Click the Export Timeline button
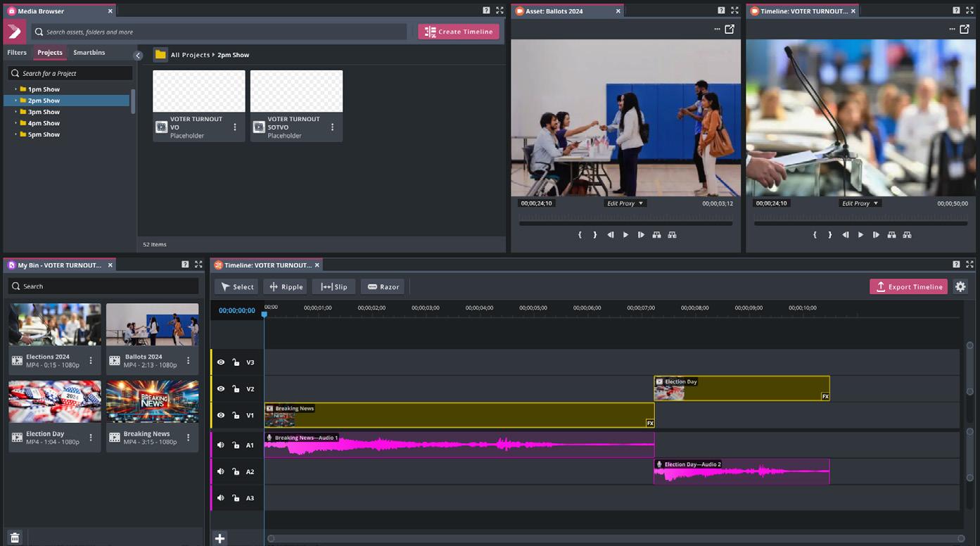 pyautogui.click(x=908, y=287)
